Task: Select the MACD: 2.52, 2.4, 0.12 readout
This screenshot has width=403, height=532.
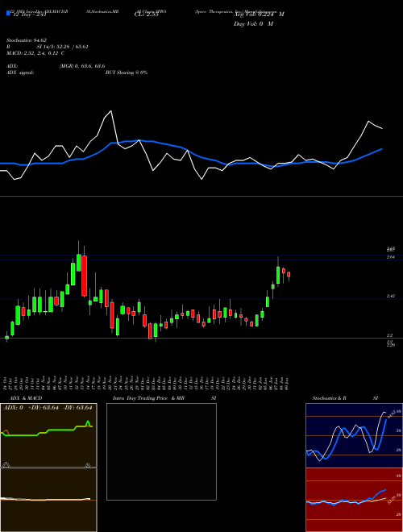Action: (35, 53)
